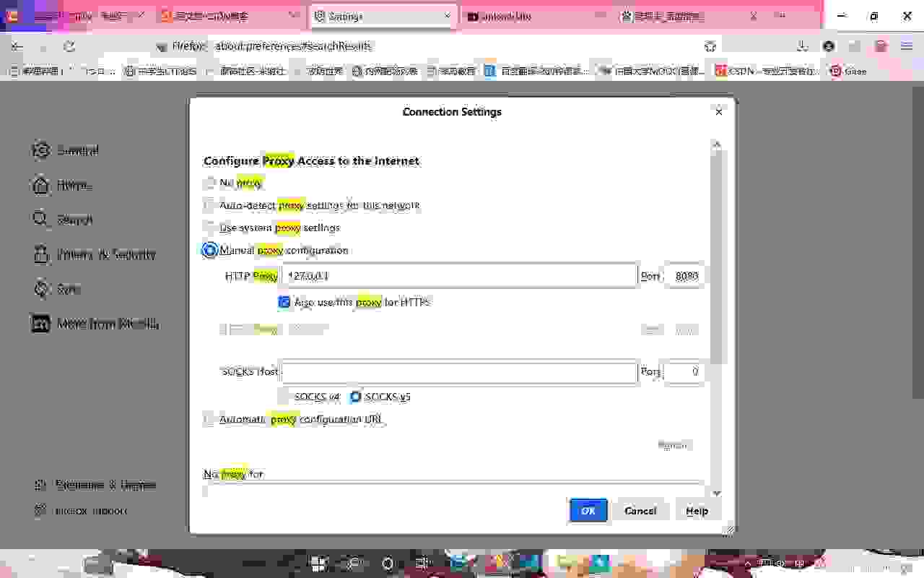Click the disabled Reload button
Viewport: 924px width, 578px height.
click(x=674, y=445)
